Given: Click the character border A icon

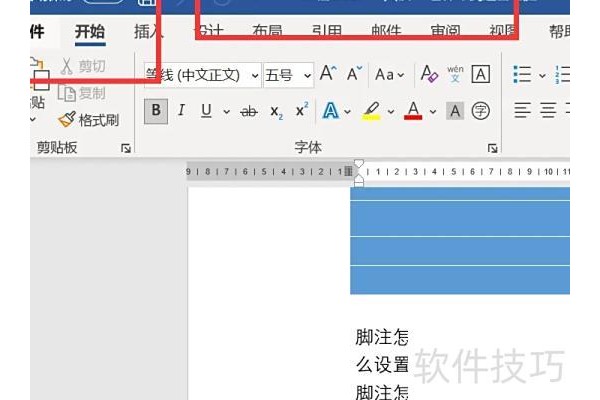Looking at the screenshot, I should click(481, 74).
